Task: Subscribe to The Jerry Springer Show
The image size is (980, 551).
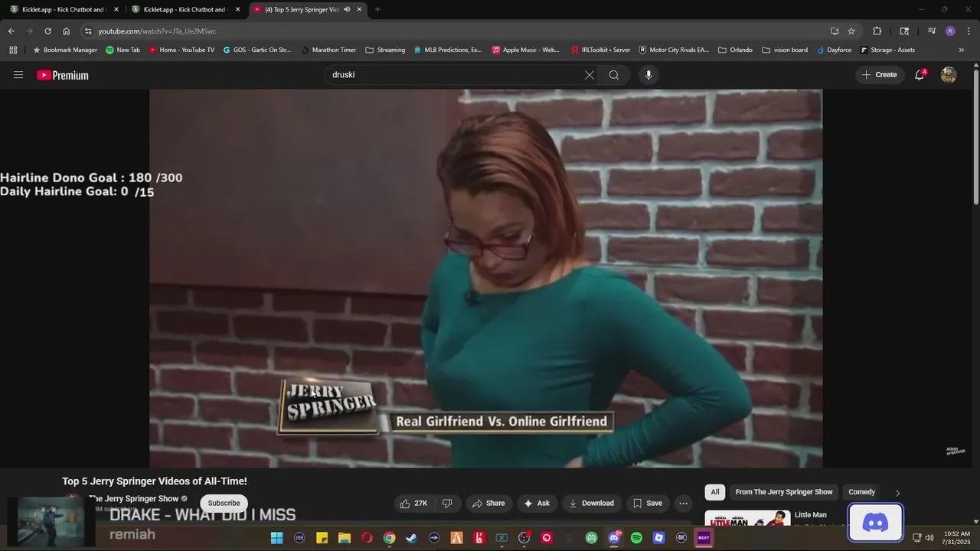Action: coord(224,503)
